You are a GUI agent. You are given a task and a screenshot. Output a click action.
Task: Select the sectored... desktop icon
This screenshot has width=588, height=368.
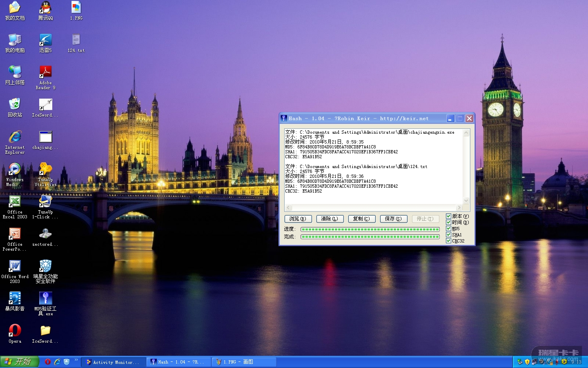[45, 237]
